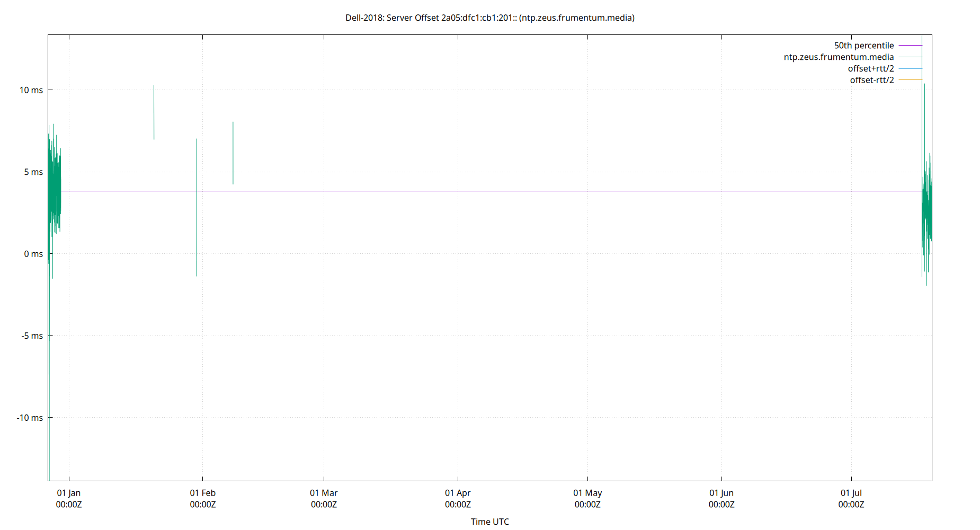Select the 01 May axis label

click(x=588, y=492)
